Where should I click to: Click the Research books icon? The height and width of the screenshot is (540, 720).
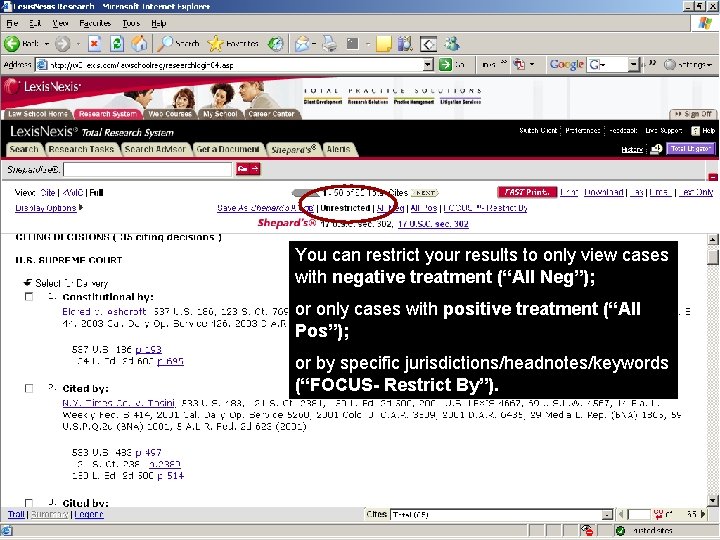point(405,44)
